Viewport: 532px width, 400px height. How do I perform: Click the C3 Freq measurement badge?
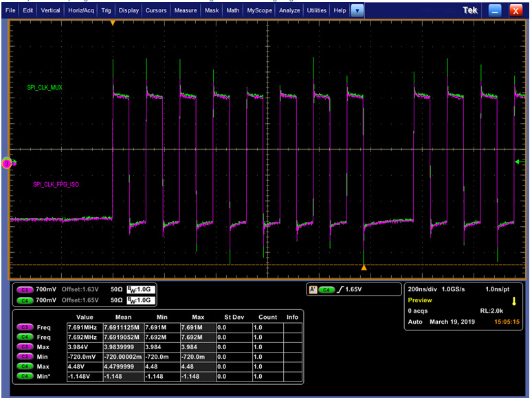[25, 327]
